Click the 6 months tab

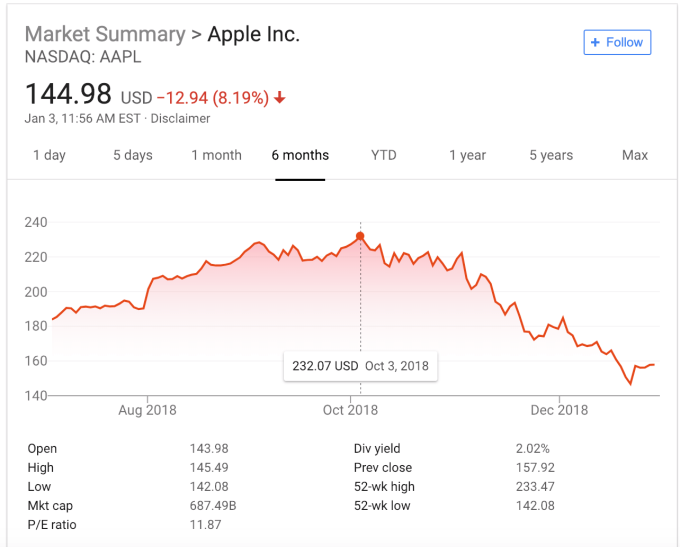coord(300,155)
